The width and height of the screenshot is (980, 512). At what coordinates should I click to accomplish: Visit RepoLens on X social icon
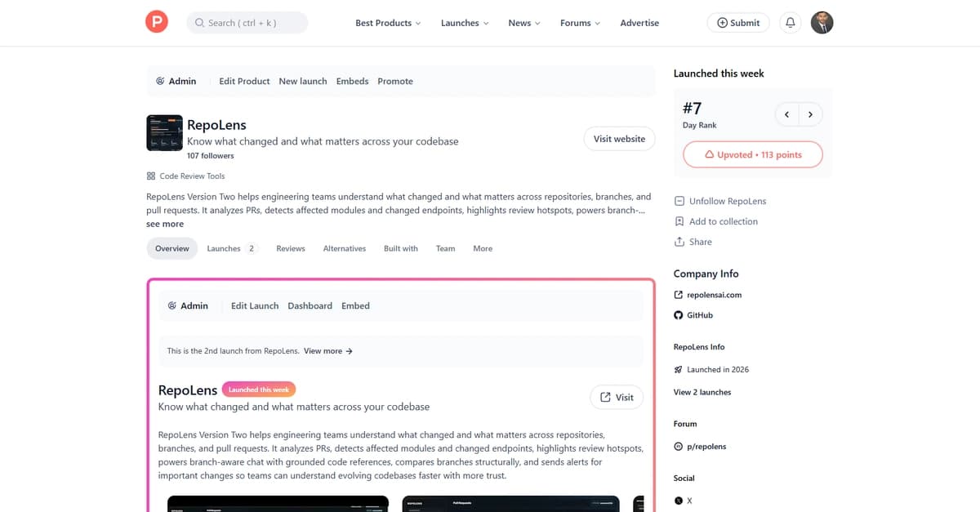click(x=679, y=501)
